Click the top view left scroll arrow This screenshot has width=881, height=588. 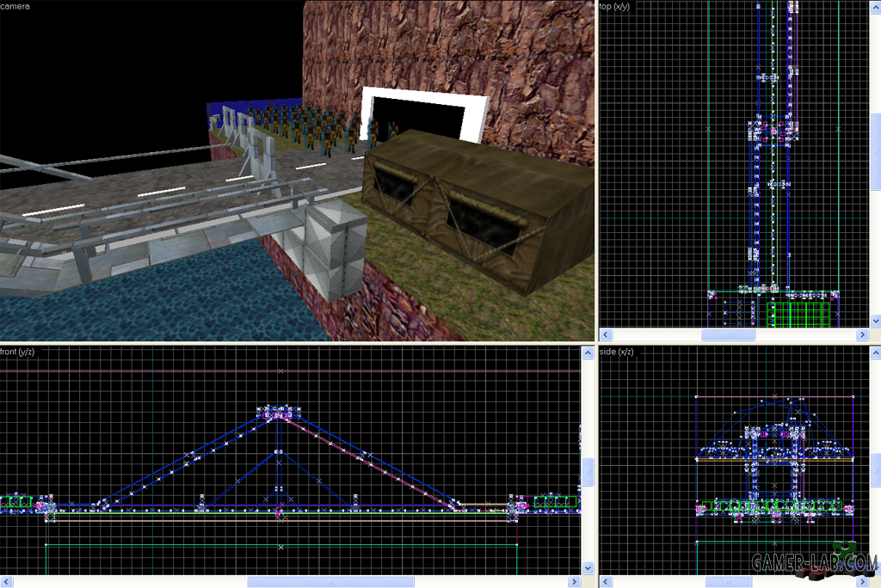(x=605, y=334)
